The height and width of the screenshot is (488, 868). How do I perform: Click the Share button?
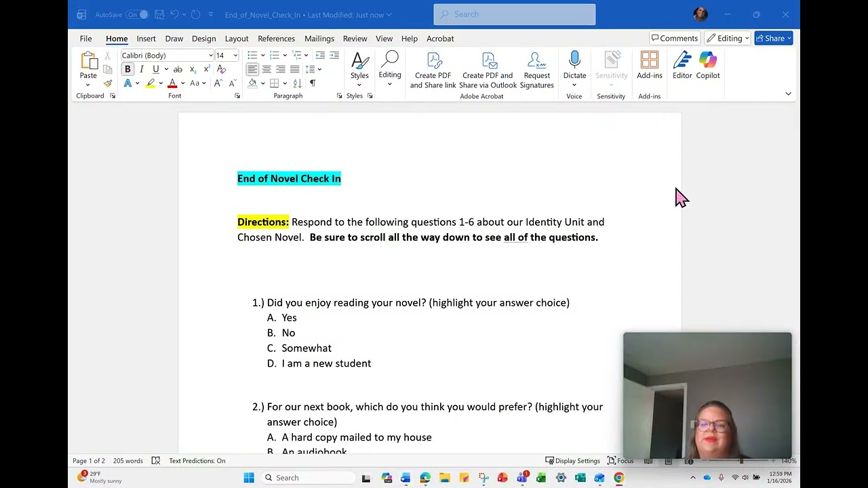pyautogui.click(x=774, y=39)
